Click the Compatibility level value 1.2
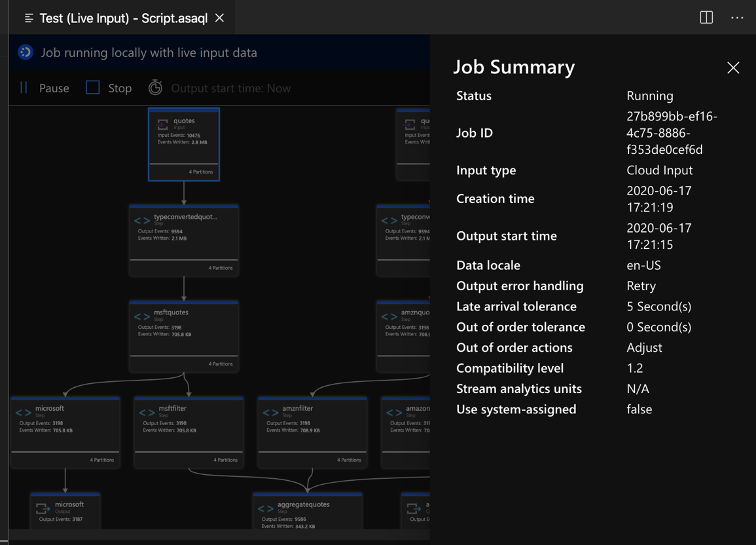756x545 pixels. pyautogui.click(x=634, y=368)
